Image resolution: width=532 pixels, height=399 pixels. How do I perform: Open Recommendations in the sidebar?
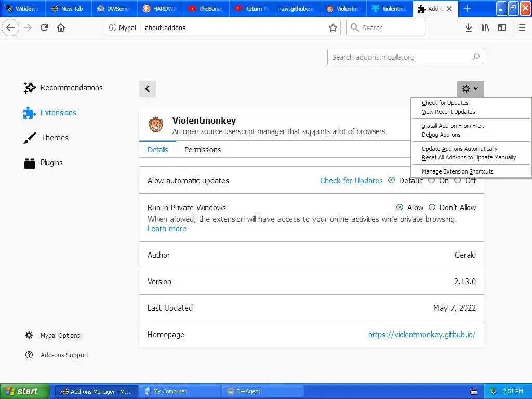[x=63, y=87]
